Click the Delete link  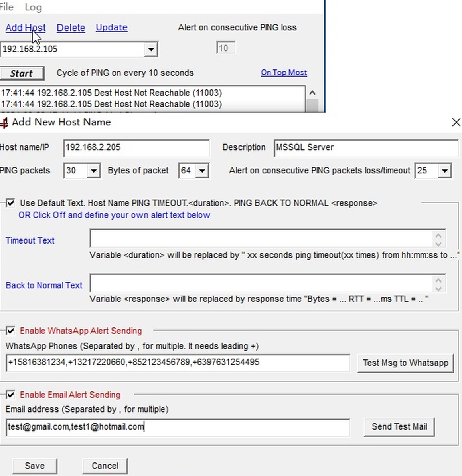coord(71,28)
